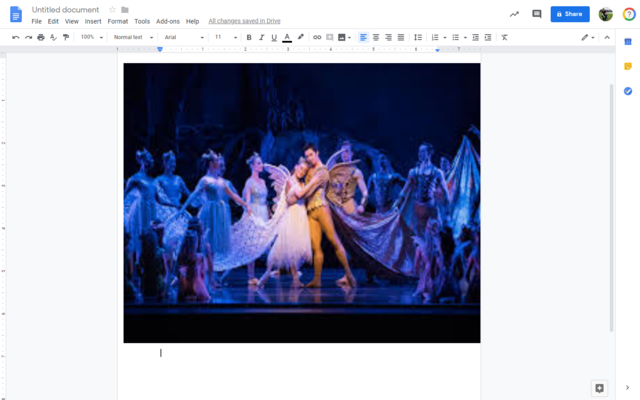Star the document
The width and height of the screenshot is (640, 400).
click(x=112, y=9)
